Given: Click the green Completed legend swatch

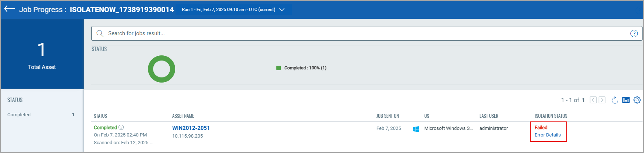Looking at the screenshot, I should (279, 68).
